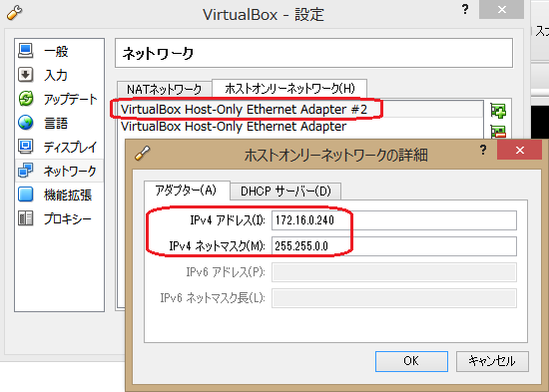Close the VirtualBox 設定 window
The width and height of the screenshot is (549, 392).
click(x=502, y=9)
